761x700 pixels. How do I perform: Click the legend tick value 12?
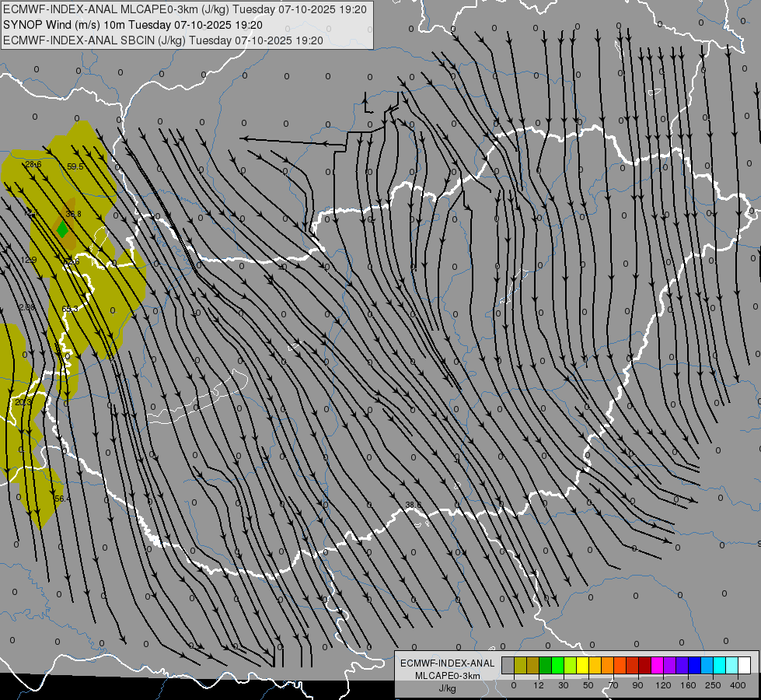click(539, 685)
